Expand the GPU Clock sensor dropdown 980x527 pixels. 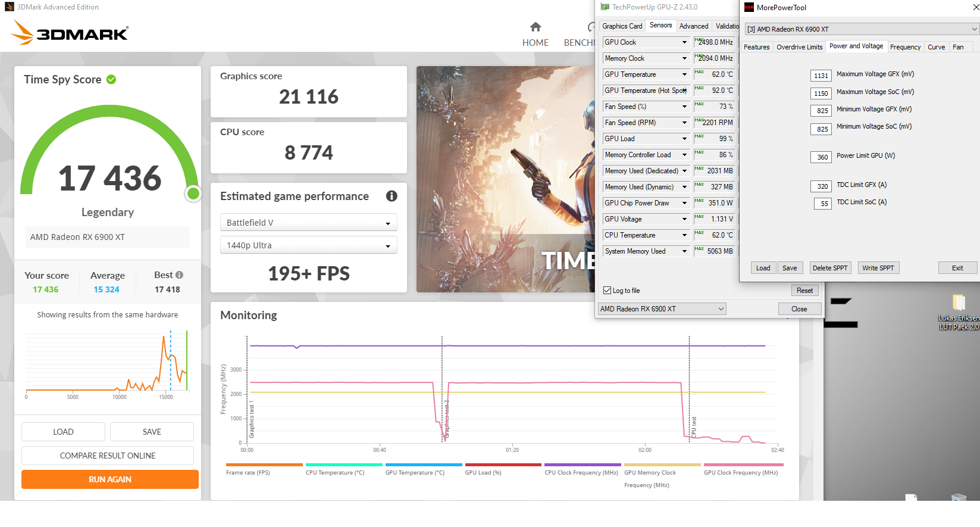684,42
